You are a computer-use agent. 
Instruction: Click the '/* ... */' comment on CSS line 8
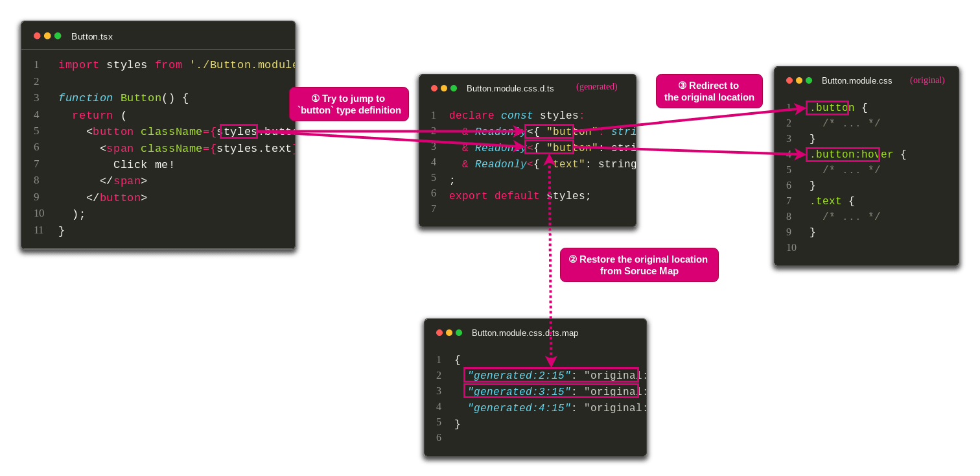(852, 217)
